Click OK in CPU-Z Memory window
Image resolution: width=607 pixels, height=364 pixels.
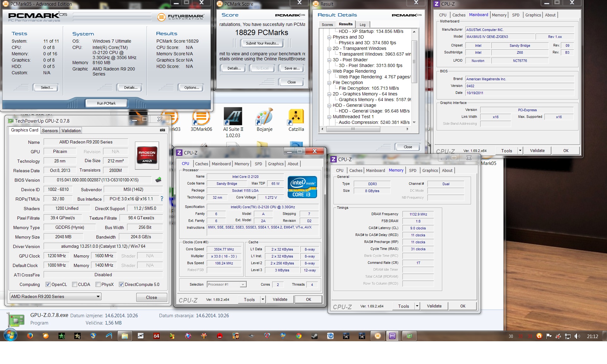click(x=463, y=306)
